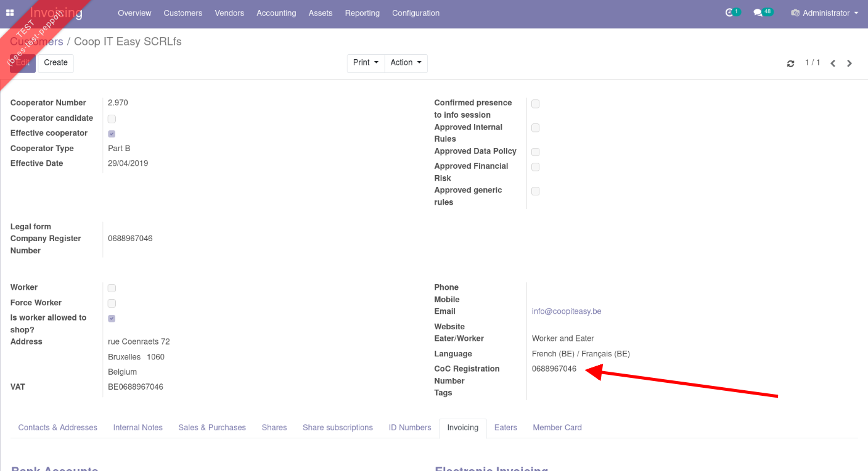Go to previous record arrow

[x=833, y=63]
